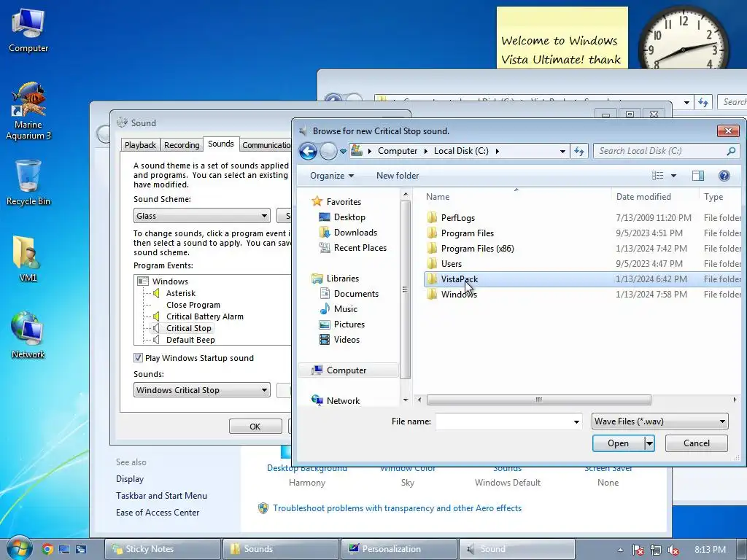
Task: Click the navigation pane vertical scrollbar
Action: coord(405,289)
